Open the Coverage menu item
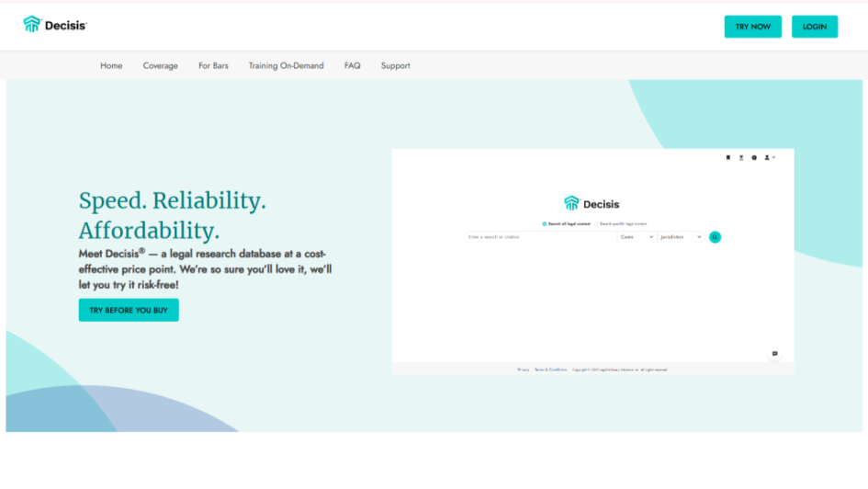This screenshot has width=868, height=489. click(x=161, y=65)
